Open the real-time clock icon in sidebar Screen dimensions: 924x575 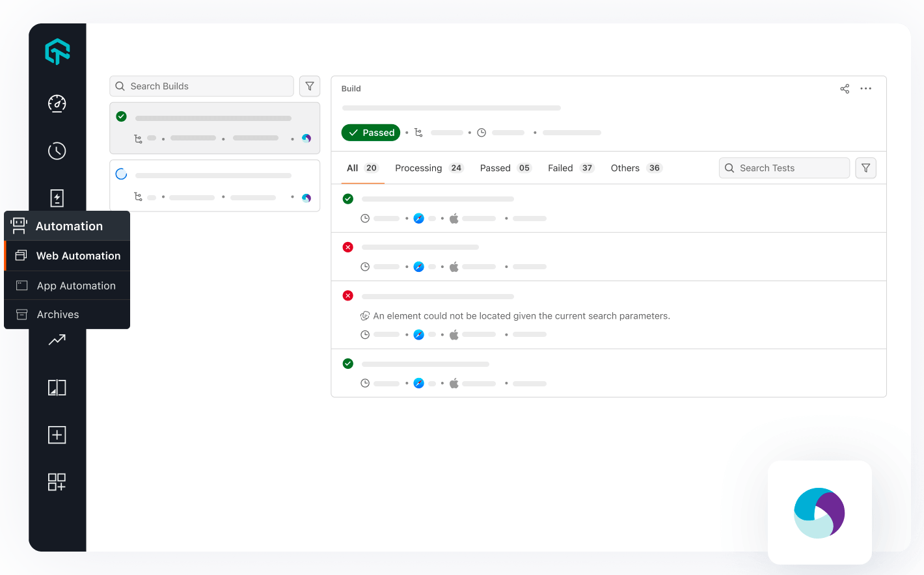click(57, 151)
